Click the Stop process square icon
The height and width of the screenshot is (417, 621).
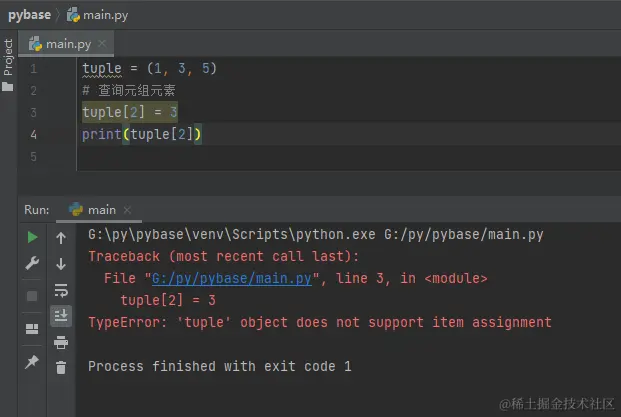point(32,296)
